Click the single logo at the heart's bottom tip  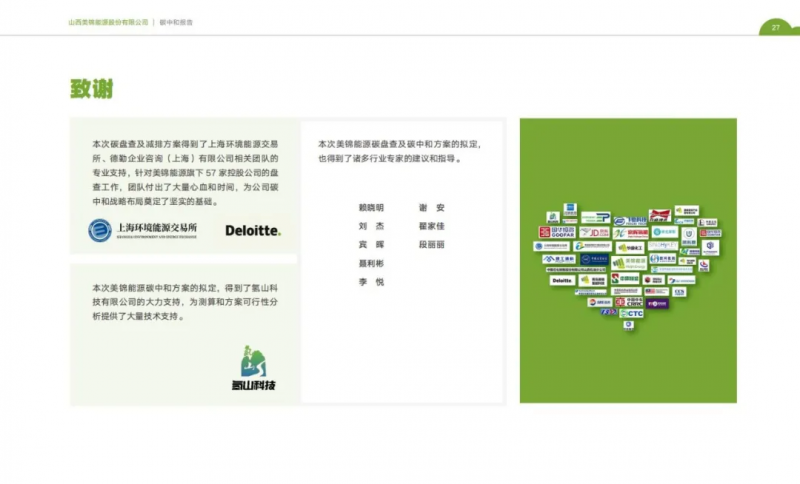(x=629, y=325)
